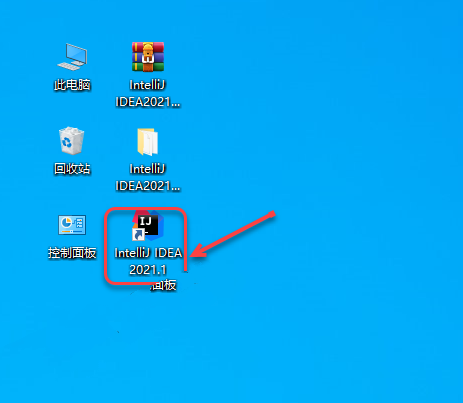Select the 此电脑 computer icon

[x=72, y=57]
